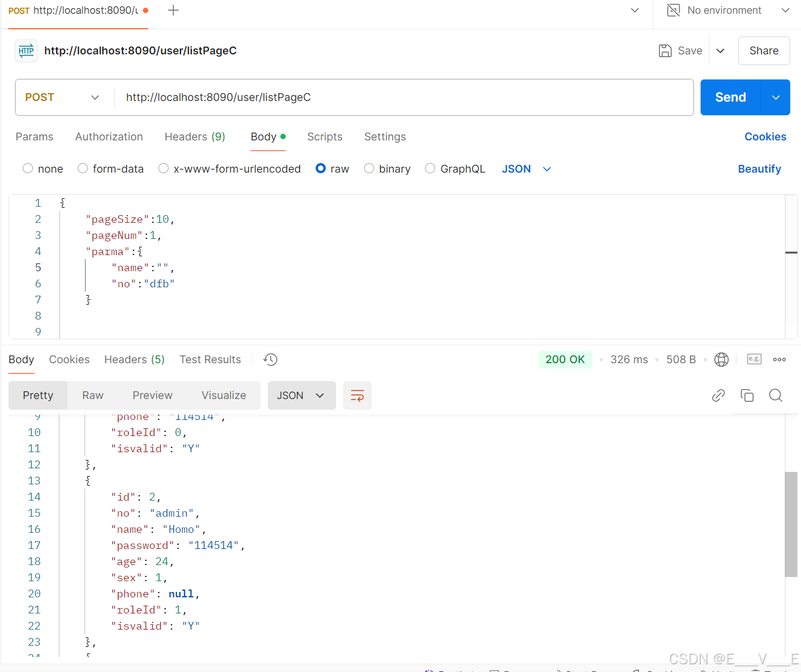Viewport: 801px width, 672px height.
Task: Select the raw body radio button
Action: [321, 168]
